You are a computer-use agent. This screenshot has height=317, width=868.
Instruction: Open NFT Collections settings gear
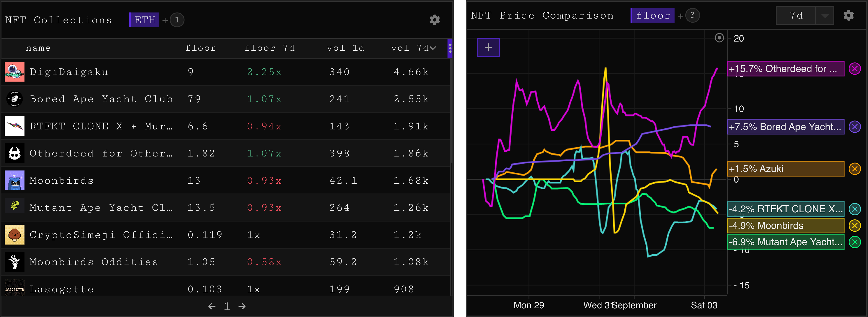tap(434, 20)
